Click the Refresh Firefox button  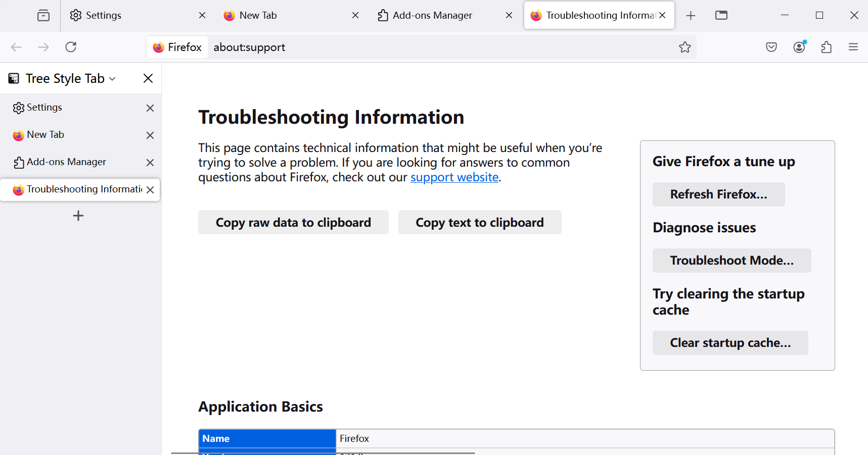(718, 194)
